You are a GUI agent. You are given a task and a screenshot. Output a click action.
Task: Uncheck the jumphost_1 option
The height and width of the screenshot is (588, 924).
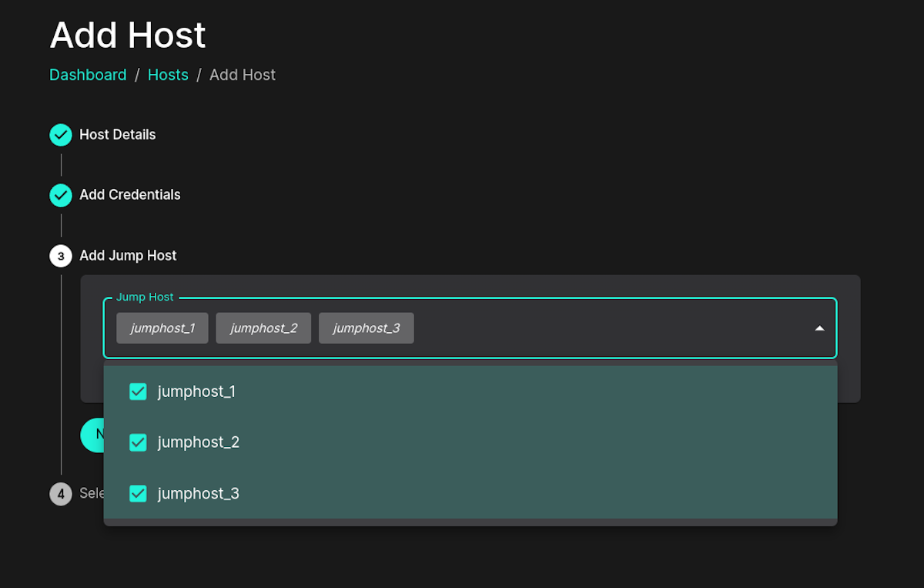tap(138, 391)
